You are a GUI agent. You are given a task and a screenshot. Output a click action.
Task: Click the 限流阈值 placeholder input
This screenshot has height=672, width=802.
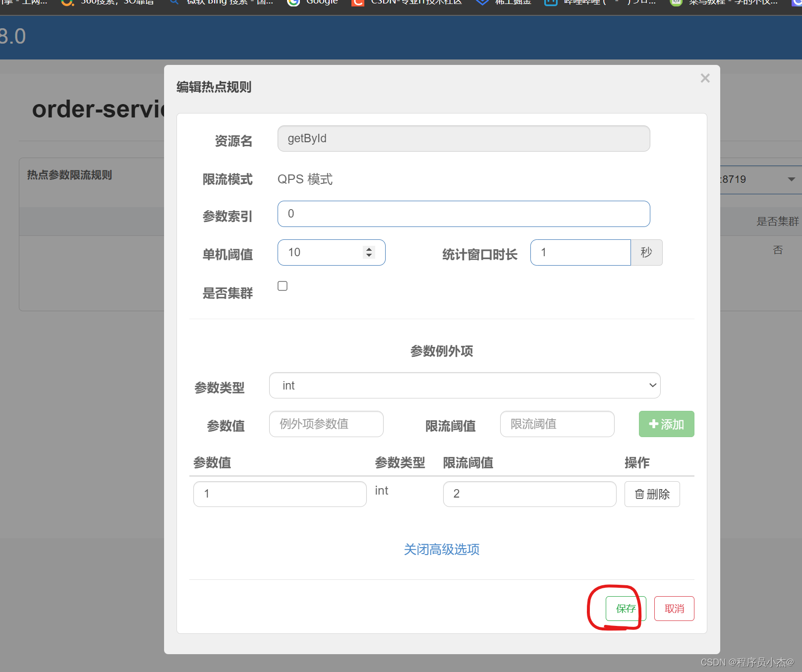[557, 424]
